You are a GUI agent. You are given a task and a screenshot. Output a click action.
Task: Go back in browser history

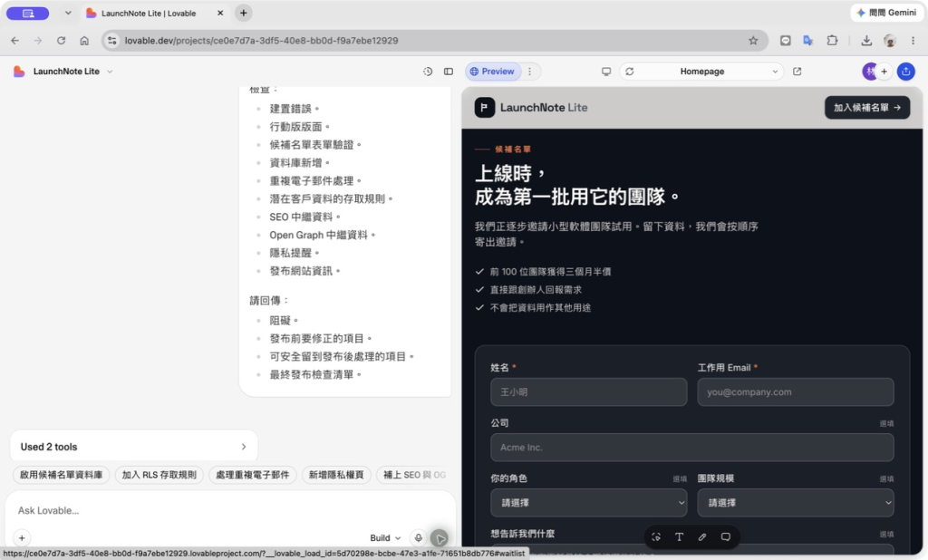click(x=14, y=40)
